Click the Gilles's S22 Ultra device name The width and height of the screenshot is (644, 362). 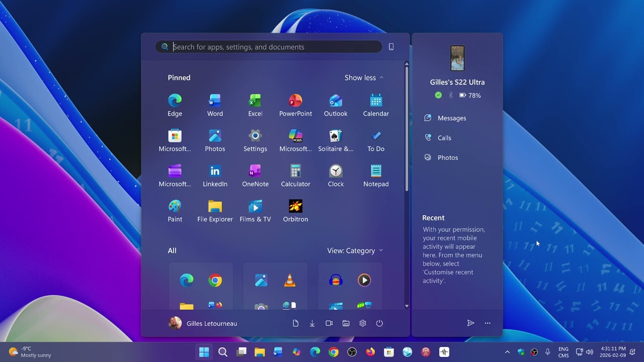click(457, 82)
